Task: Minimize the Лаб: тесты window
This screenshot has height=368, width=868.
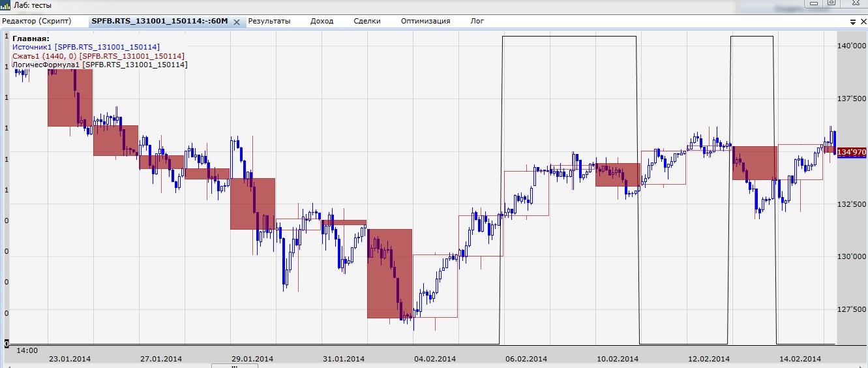Action: click(813, 3)
